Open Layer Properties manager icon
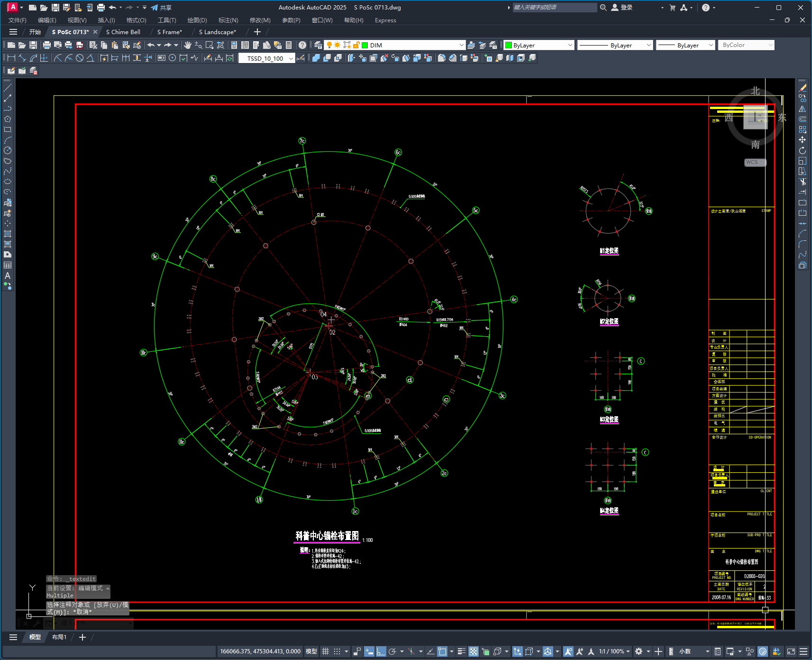Image resolution: width=812 pixels, height=660 pixels. coord(318,45)
